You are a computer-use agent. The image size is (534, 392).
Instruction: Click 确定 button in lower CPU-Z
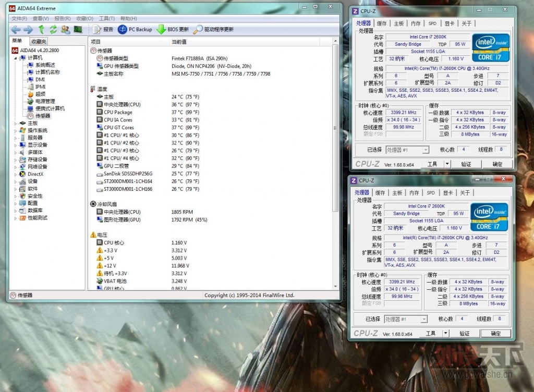point(495,334)
